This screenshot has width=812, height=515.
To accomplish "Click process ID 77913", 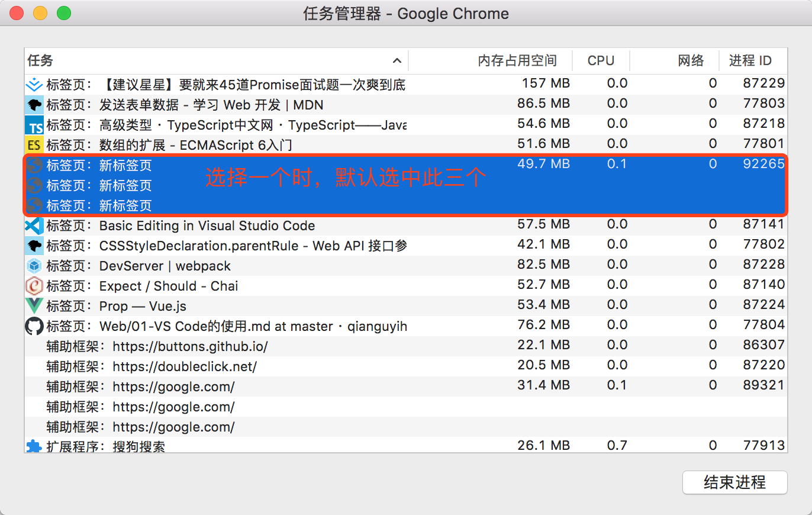I will click(x=763, y=445).
